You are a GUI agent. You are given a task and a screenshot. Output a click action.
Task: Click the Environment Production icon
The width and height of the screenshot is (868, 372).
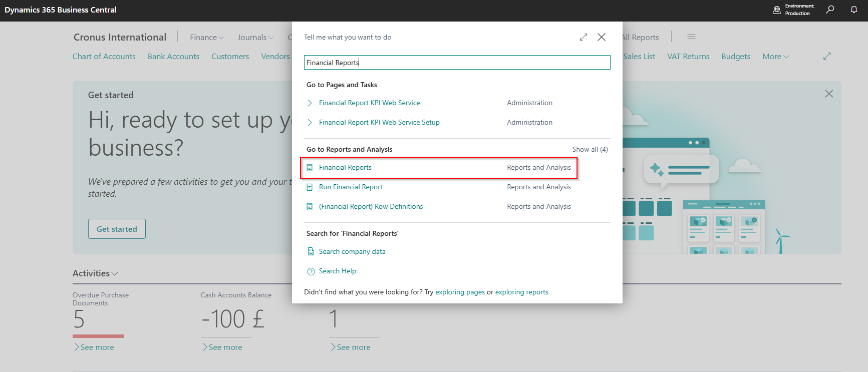777,10
